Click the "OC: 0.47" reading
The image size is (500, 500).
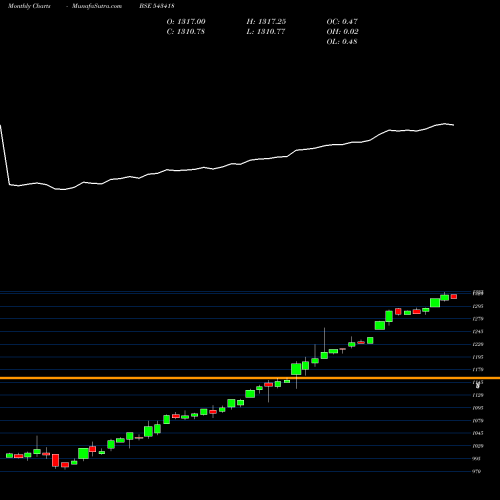(342, 22)
